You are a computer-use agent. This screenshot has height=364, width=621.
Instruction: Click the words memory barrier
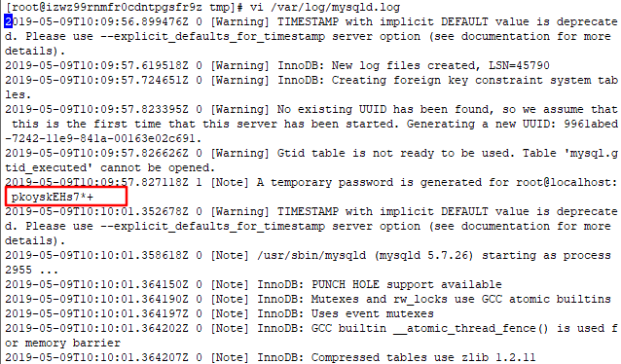(72, 343)
